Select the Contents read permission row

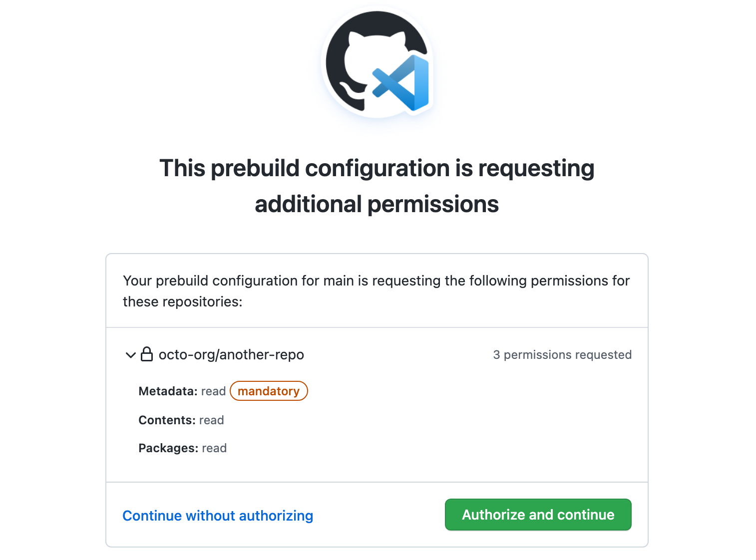click(181, 420)
